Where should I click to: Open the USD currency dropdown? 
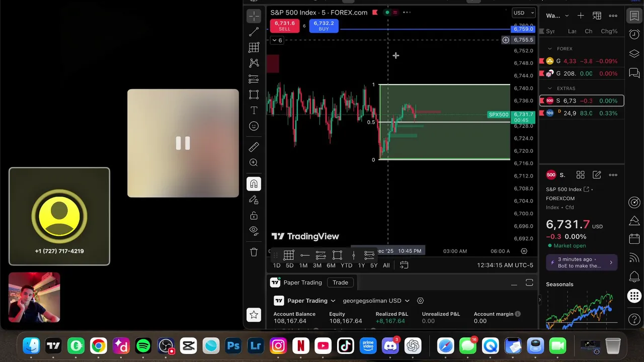[523, 13]
